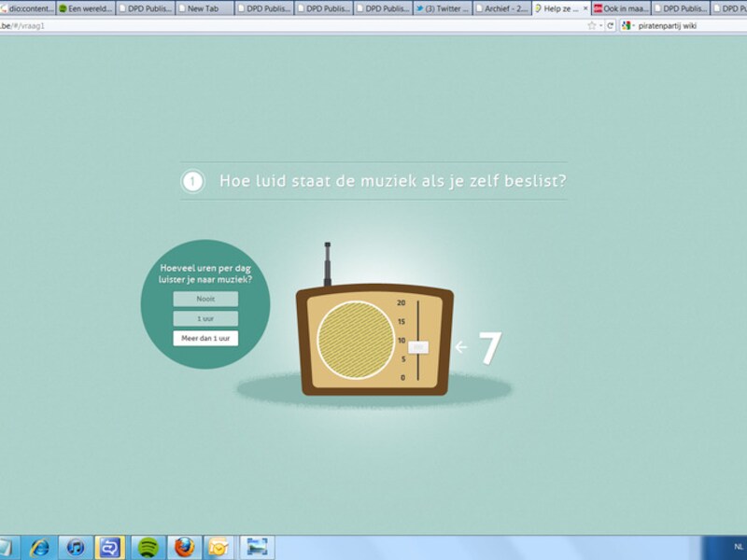
Task: Click the radio volume slider handle
Action: [418, 347]
